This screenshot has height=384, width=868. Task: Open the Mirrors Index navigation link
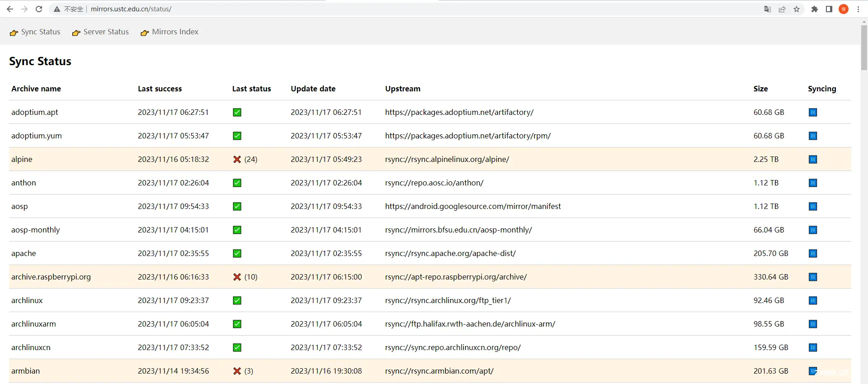[170, 32]
